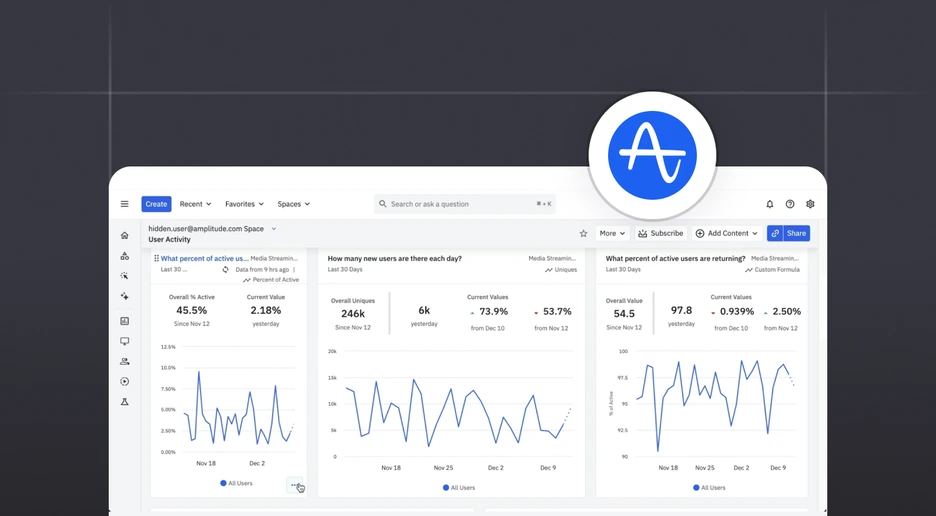Open 'What percent of active us...' chart link

pos(205,259)
